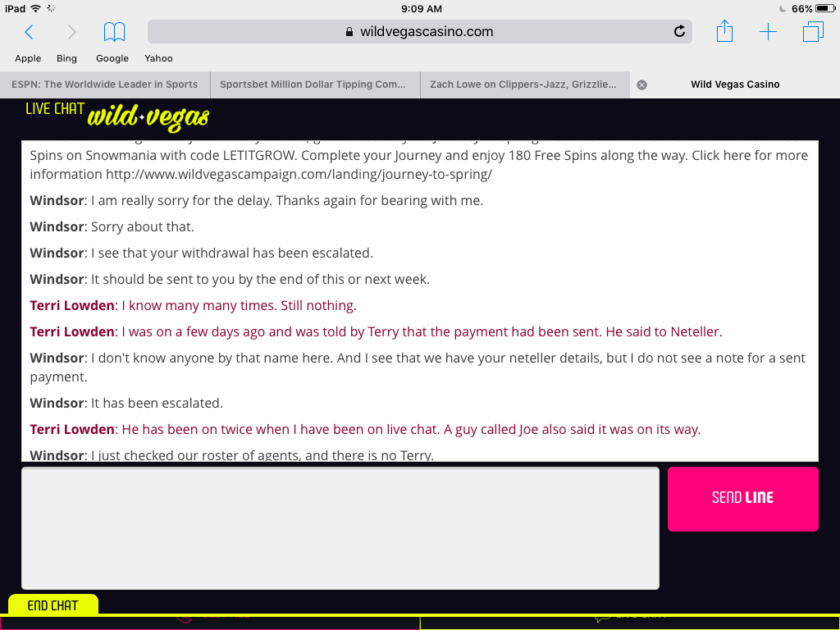Tap the Wi-Fi icon in status bar
The width and height of the screenshot is (840, 630).
click(36, 8)
